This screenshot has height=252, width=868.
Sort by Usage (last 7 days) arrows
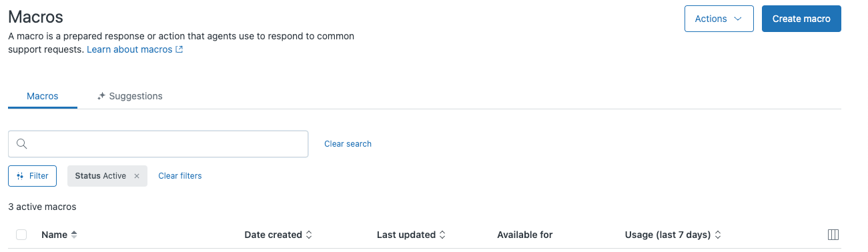tap(718, 235)
